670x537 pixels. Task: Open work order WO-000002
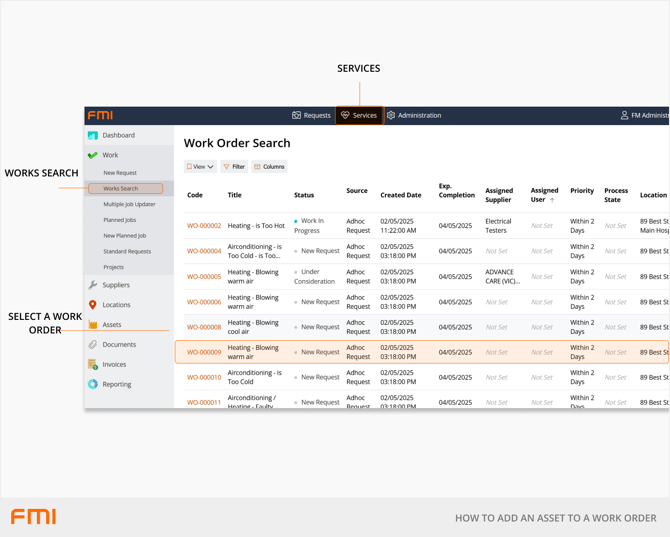pos(204,226)
